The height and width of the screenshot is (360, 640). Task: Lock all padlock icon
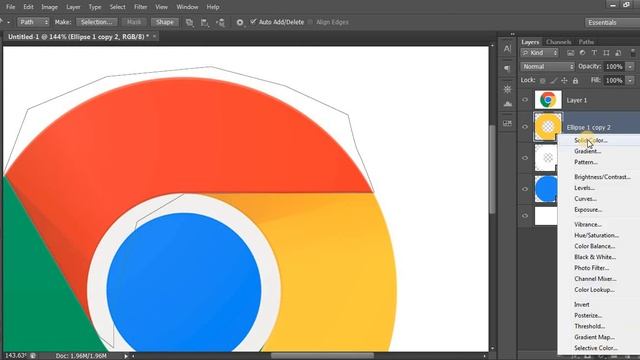[576, 81]
